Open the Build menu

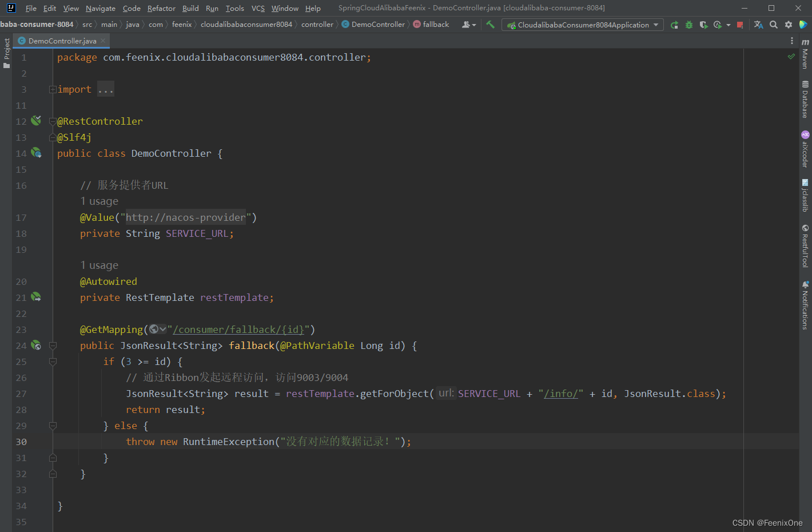click(x=190, y=8)
